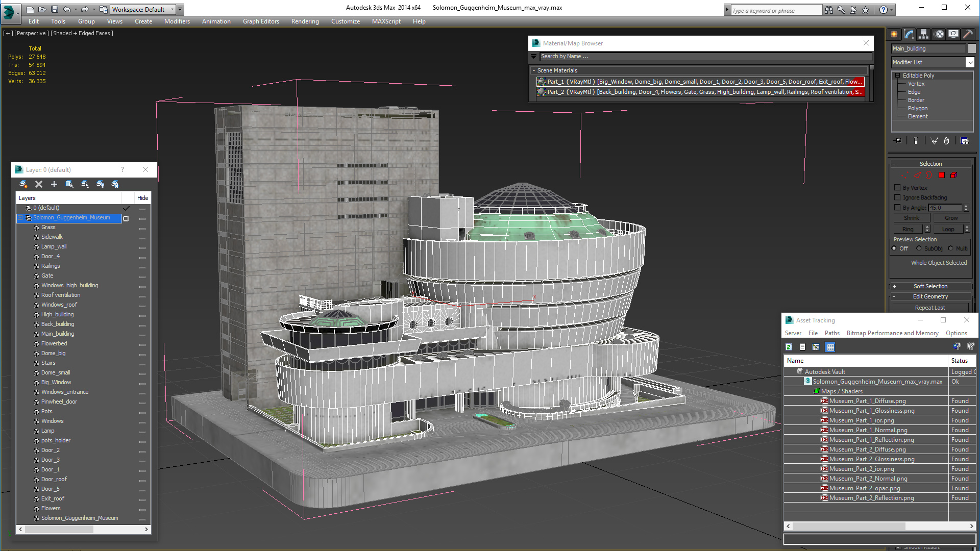The height and width of the screenshot is (551, 980).
Task: Toggle current-layer box for Solomon_Guggenheim_Museum layer
Action: pos(126,218)
